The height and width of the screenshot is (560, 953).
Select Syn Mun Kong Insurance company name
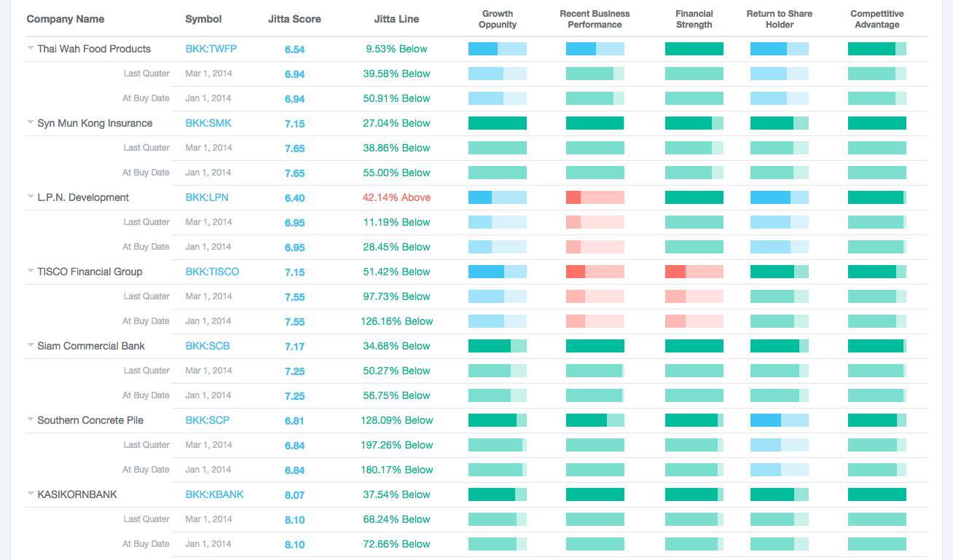tap(95, 123)
